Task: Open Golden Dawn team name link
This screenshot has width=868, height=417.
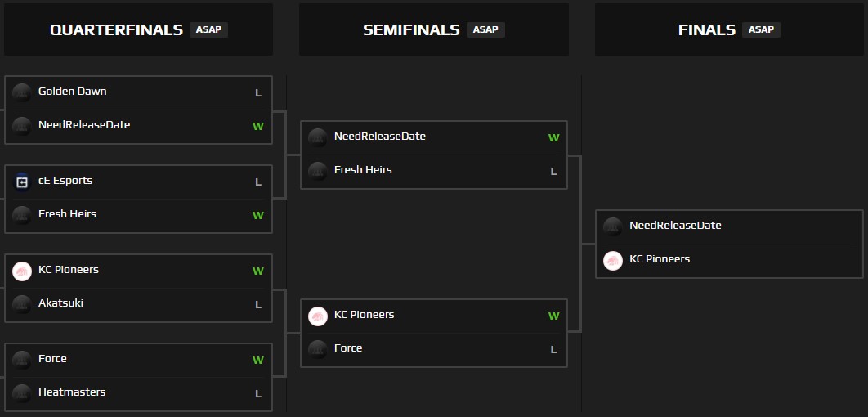Action: (72, 92)
